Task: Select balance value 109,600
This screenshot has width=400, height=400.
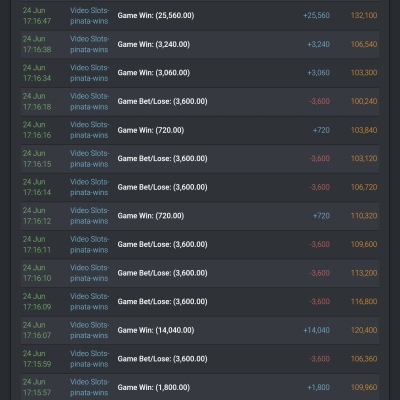Action: 364,244
